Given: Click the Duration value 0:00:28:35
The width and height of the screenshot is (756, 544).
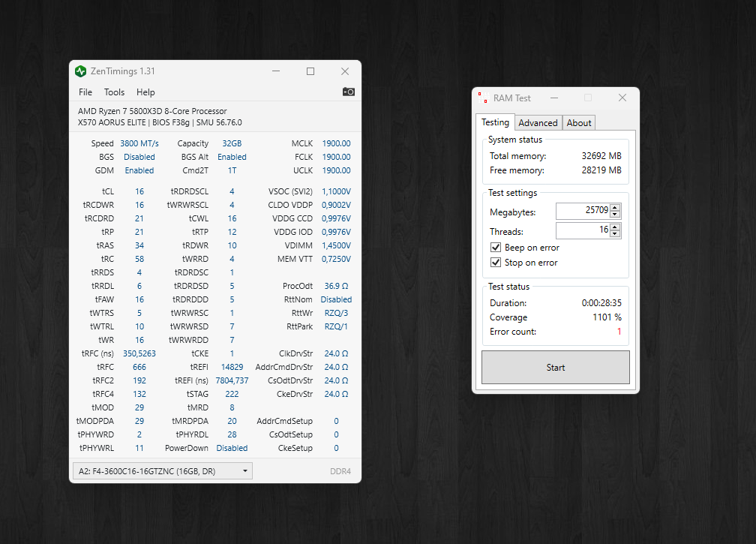Looking at the screenshot, I should [x=601, y=303].
